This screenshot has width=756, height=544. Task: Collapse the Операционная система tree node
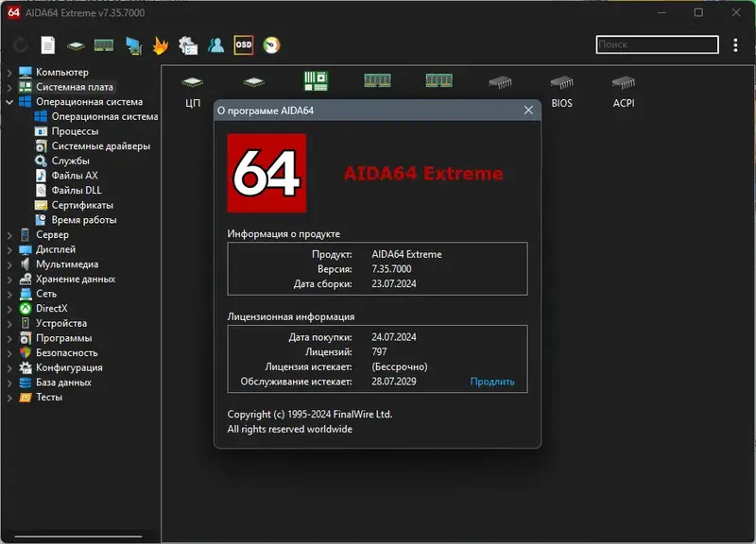click(9, 102)
